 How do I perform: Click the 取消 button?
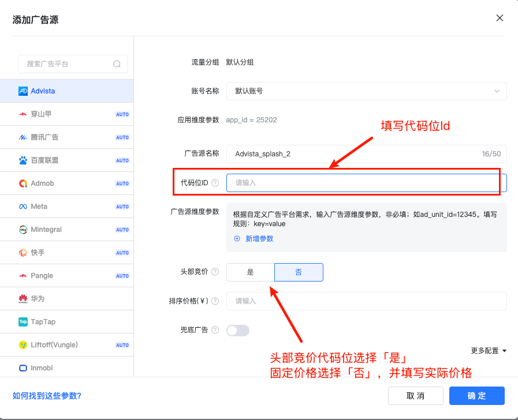[416, 396]
